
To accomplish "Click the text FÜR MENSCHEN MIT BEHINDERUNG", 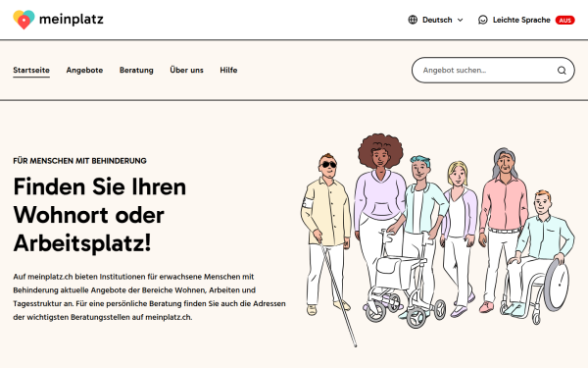I will click(x=79, y=161).
